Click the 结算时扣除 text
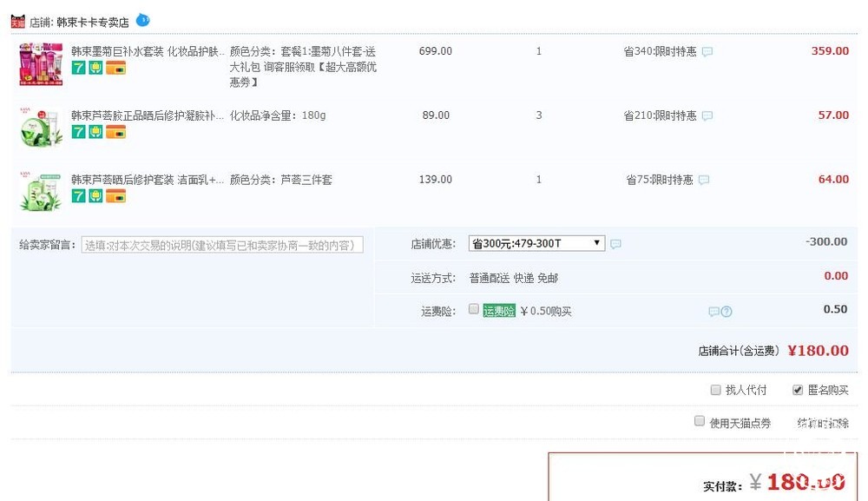868x501 pixels. tap(823, 424)
